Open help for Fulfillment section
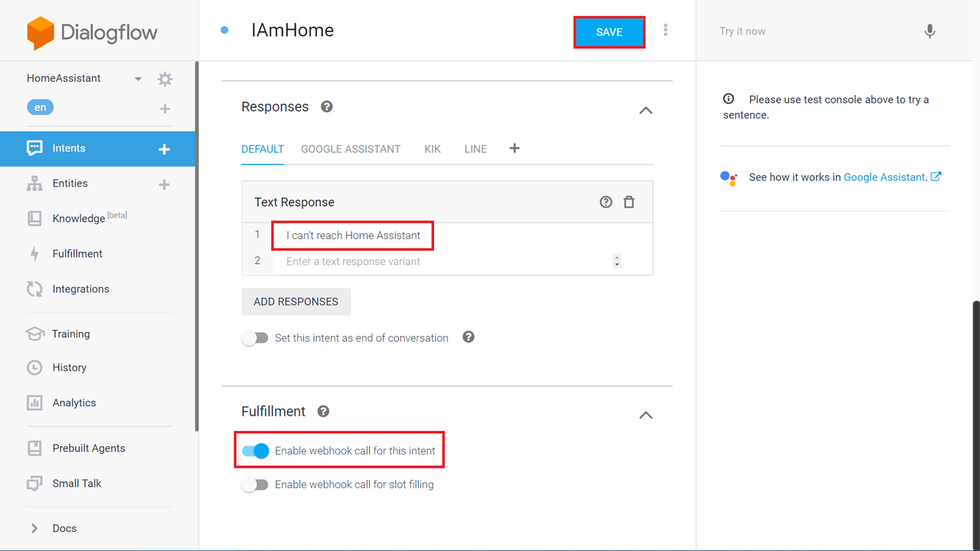Viewport: 980px width, 551px height. 323,411
